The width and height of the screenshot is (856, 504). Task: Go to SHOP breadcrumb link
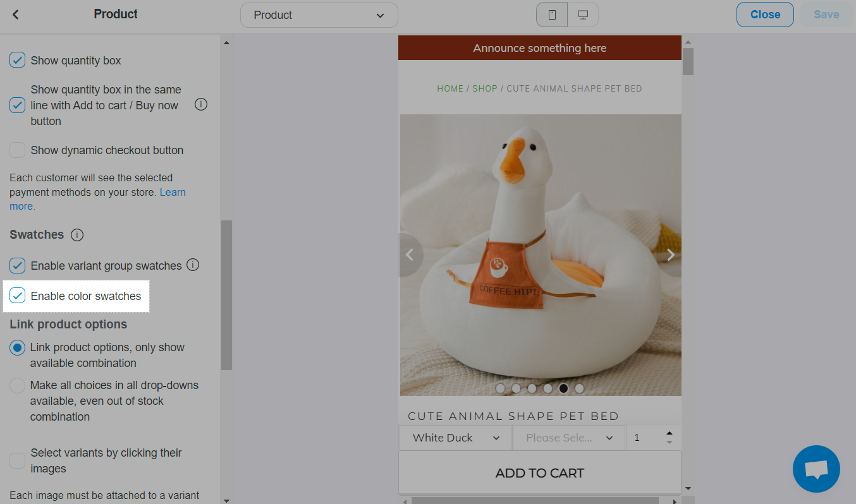tap(485, 88)
